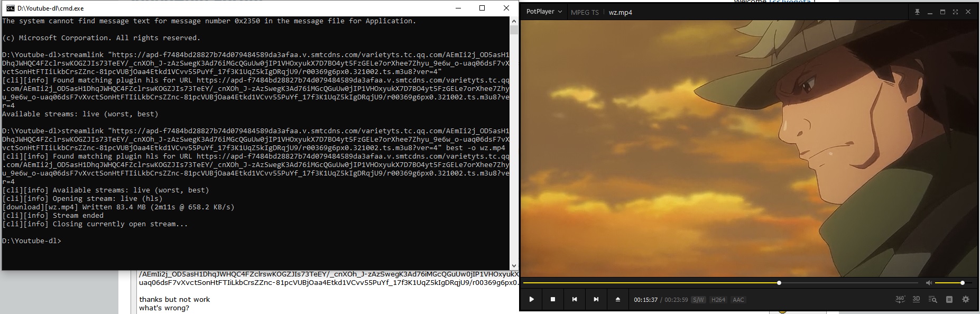Click the eject/open file icon
The image size is (980, 314).
click(618, 299)
